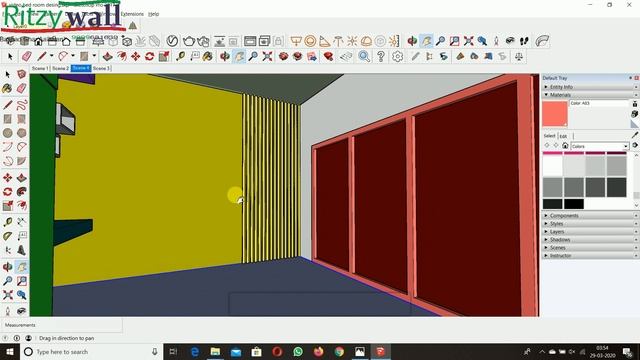
Task: Select the Walk tool (footprints icon)
Action: [x=524, y=41]
